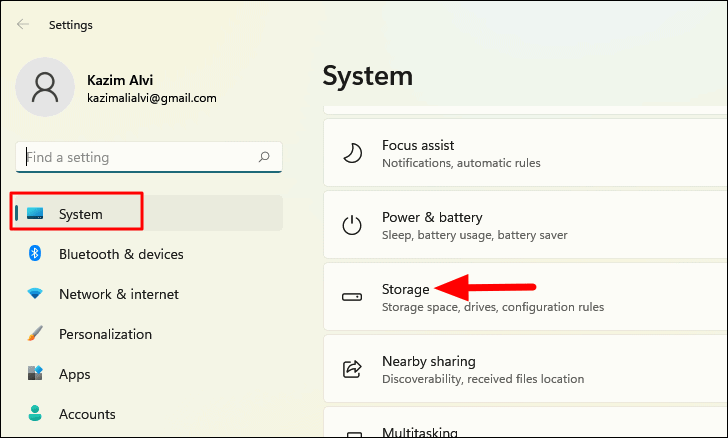Click the Bluetooth icon in sidebar

(x=35, y=253)
